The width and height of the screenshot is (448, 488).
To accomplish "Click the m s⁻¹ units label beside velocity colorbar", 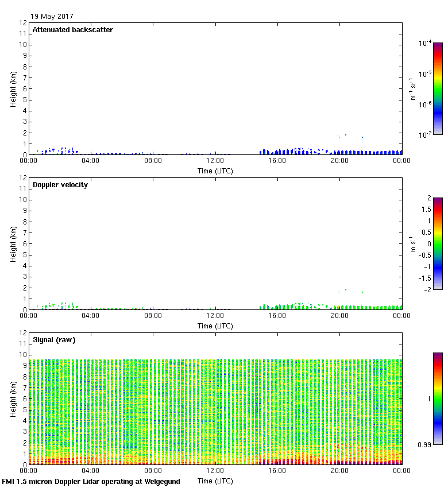I will coord(413,244).
